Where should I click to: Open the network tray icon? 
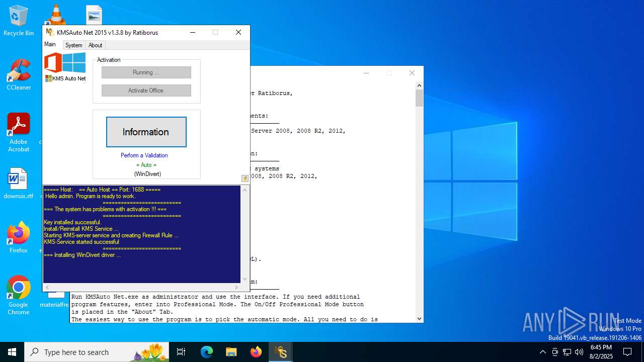pos(567,352)
